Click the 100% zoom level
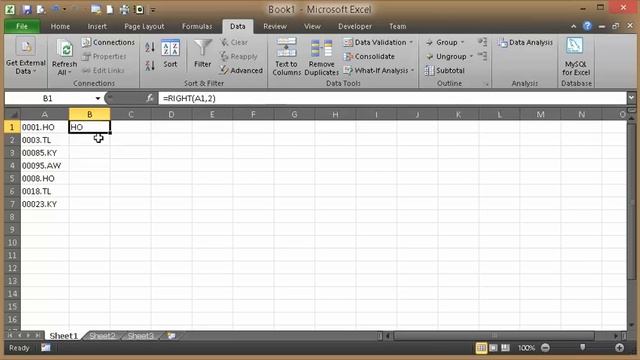This screenshot has height=360, width=640. click(x=526, y=348)
